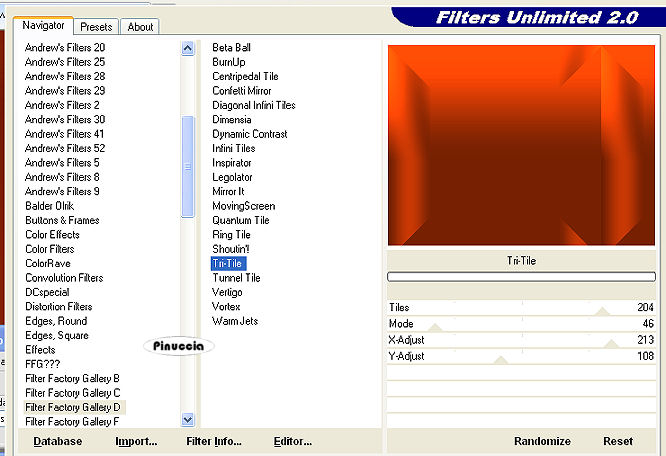
Task: Select Buttons & Frames category
Action: click(62, 220)
